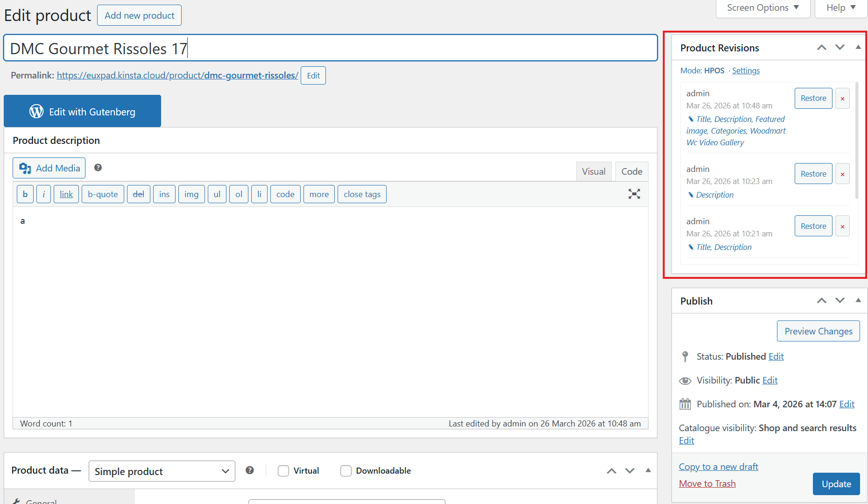The width and height of the screenshot is (868, 504).
Task: Click the help icon next to product type
Action: pos(250,470)
